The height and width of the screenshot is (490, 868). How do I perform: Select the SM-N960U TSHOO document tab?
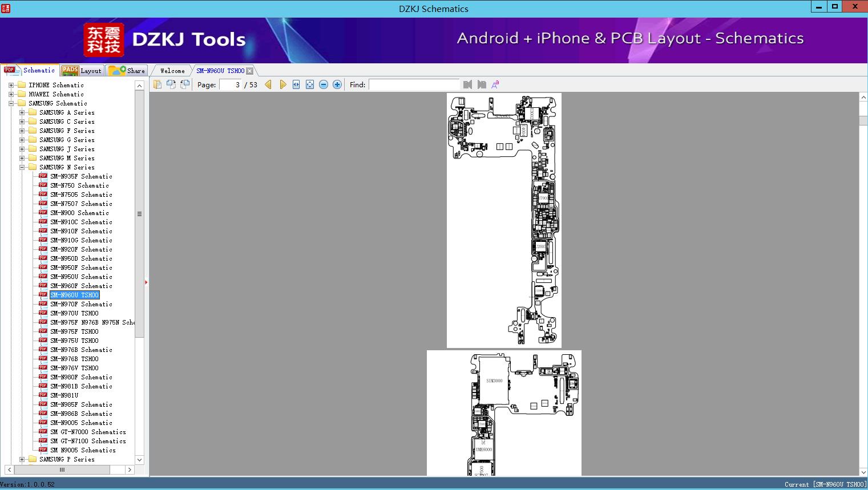220,71
